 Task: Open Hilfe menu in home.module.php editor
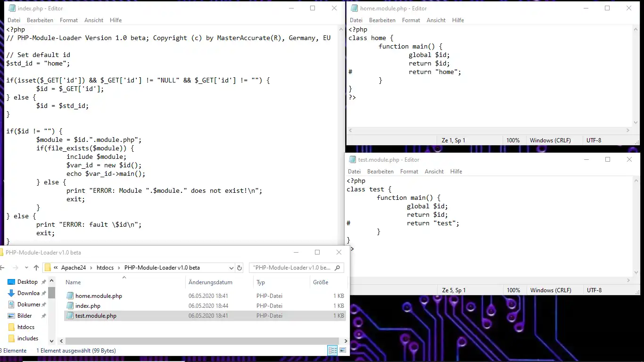(458, 20)
